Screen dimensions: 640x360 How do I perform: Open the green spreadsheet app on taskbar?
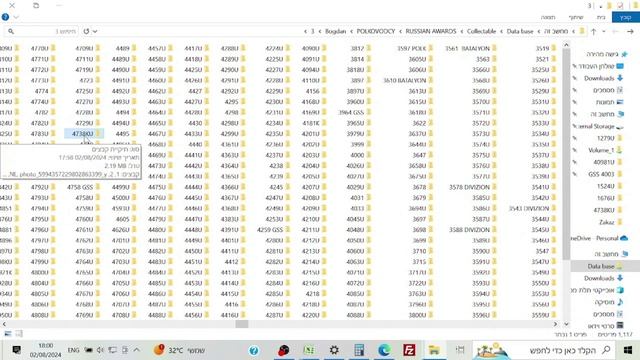(x=309, y=350)
